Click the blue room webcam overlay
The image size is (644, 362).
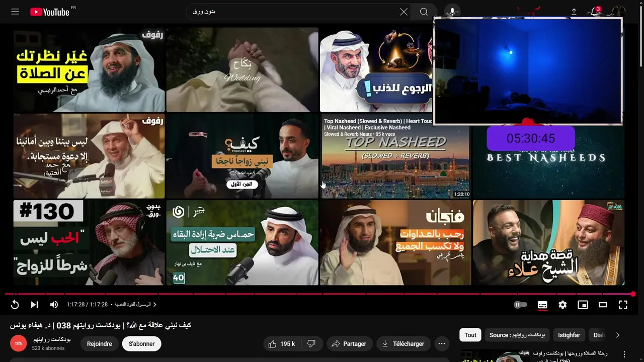528,70
